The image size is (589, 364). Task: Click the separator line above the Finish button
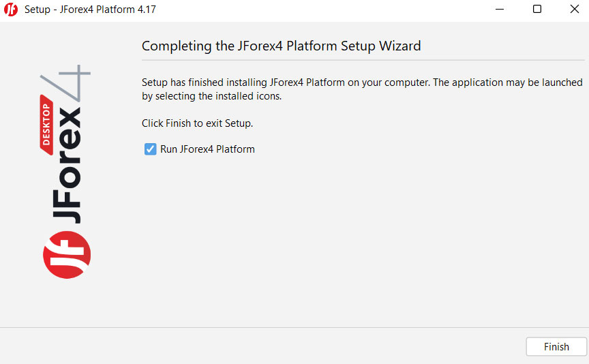(x=294, y=328)
